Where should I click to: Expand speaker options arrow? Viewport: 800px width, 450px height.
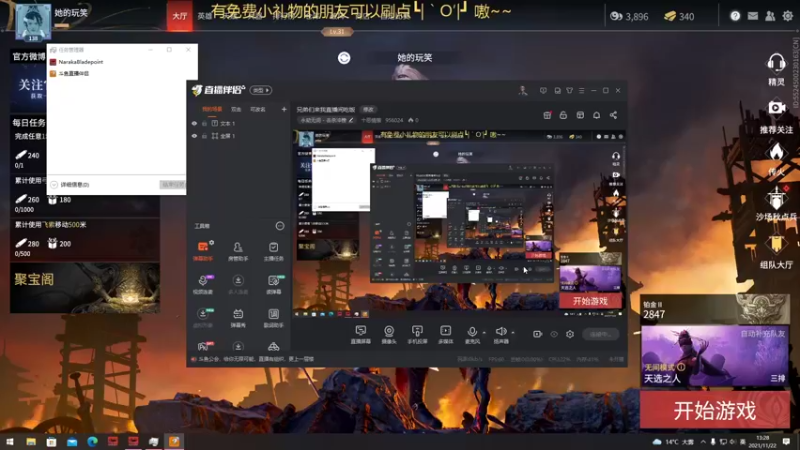[x=513, y=333]
